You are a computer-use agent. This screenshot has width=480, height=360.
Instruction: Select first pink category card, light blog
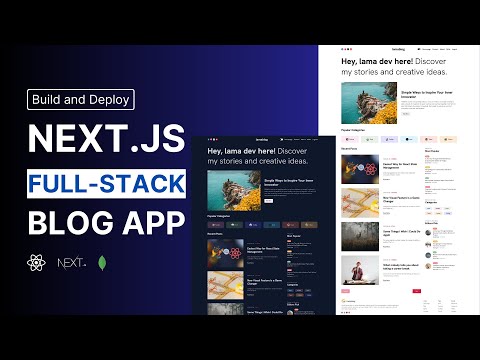click(x=350, y=139)
